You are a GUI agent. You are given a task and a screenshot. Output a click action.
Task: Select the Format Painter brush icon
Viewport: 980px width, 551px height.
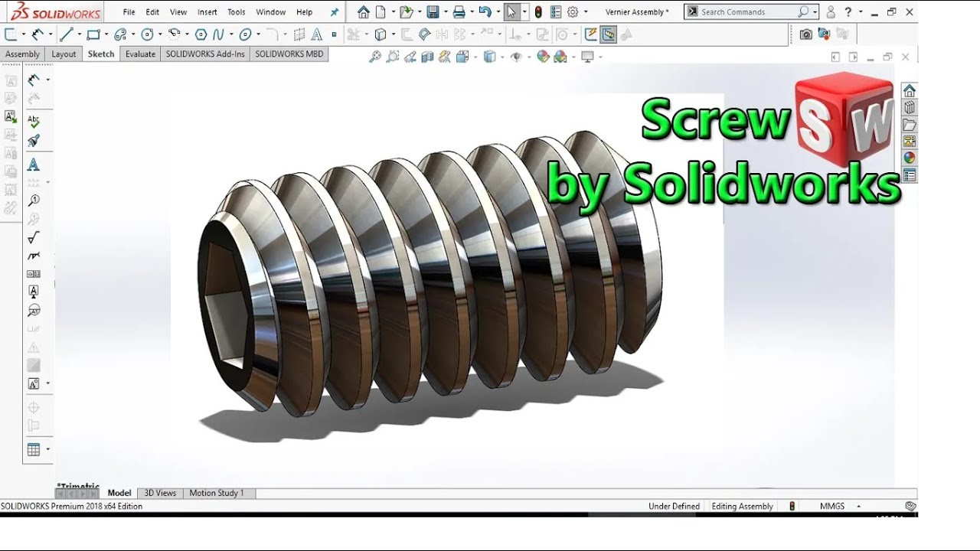(33, 141)
